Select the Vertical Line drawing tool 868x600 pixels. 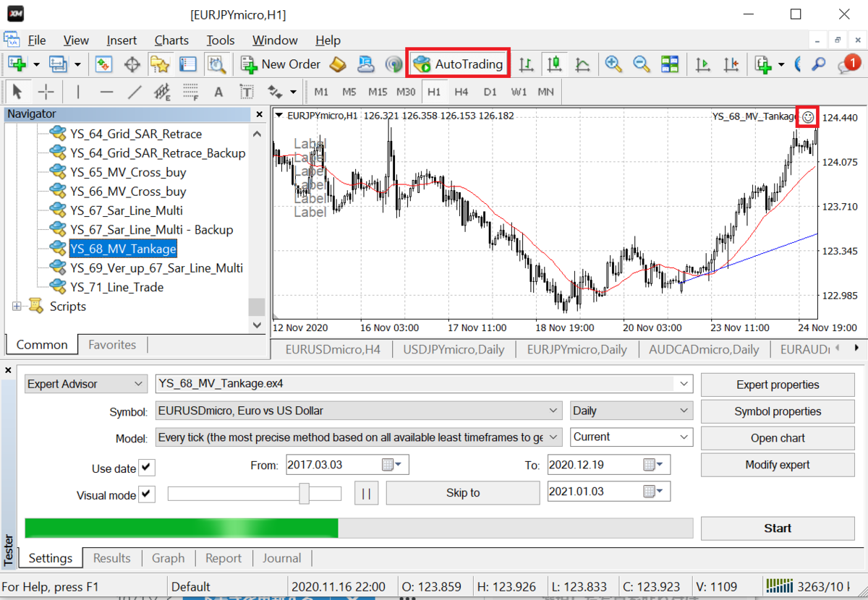coord(77,92)
